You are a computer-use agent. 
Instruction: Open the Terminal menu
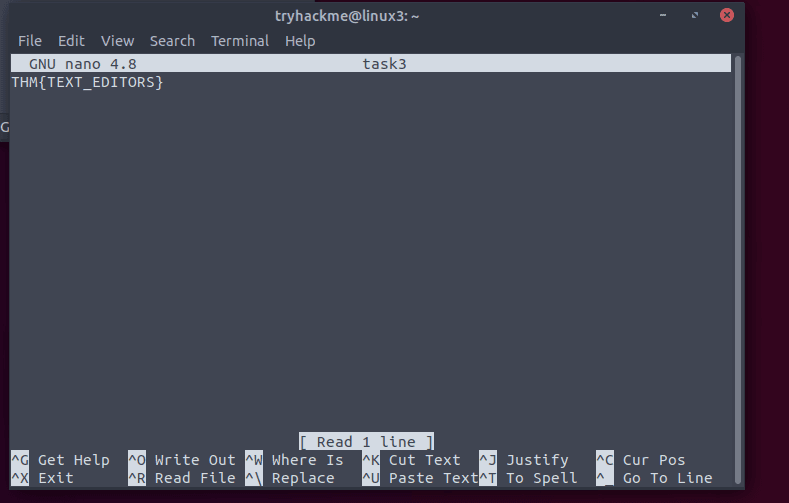click(x=240, y=41)
